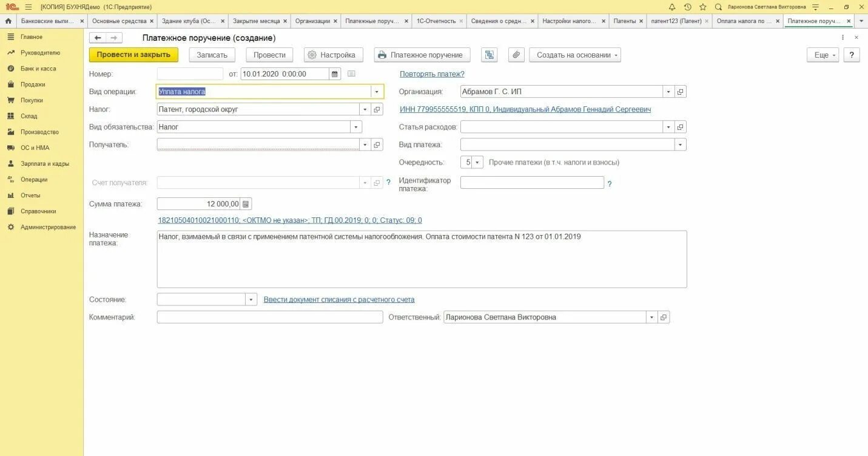868x456 pixels.
Task: Expand the Организация dropdown
Action: pos(668,92)
